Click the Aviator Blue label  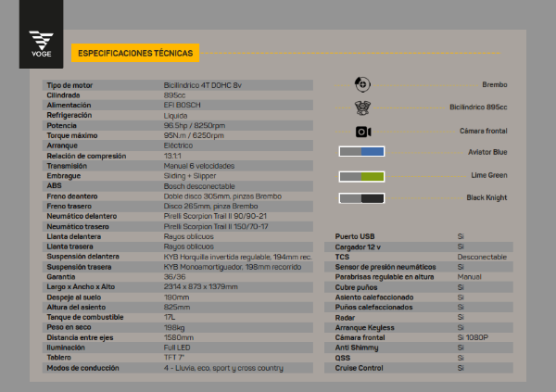487,152
